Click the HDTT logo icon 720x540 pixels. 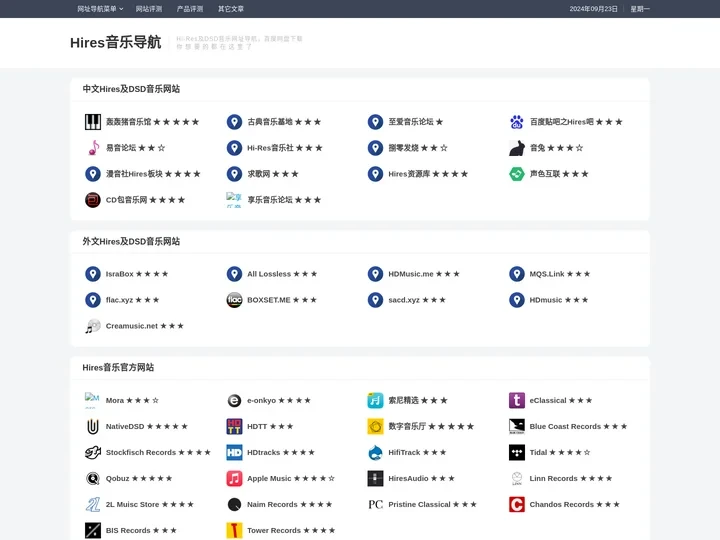(234, 426)
